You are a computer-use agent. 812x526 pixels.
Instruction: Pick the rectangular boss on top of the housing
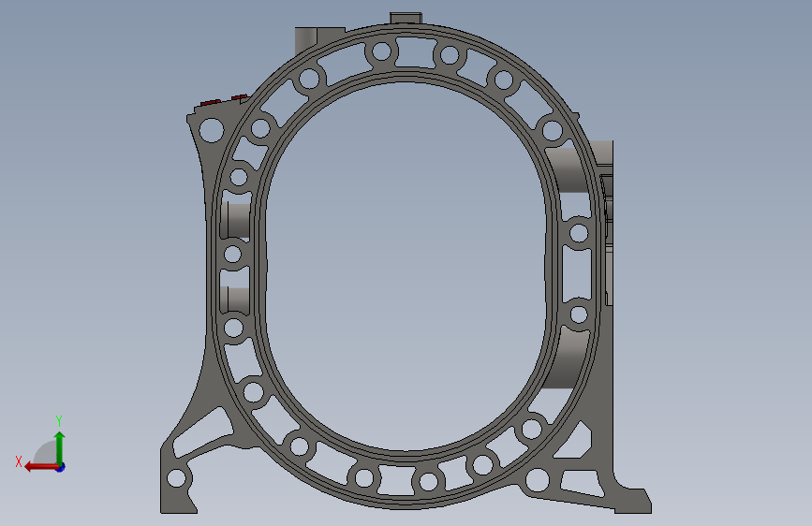coord(406,18)
